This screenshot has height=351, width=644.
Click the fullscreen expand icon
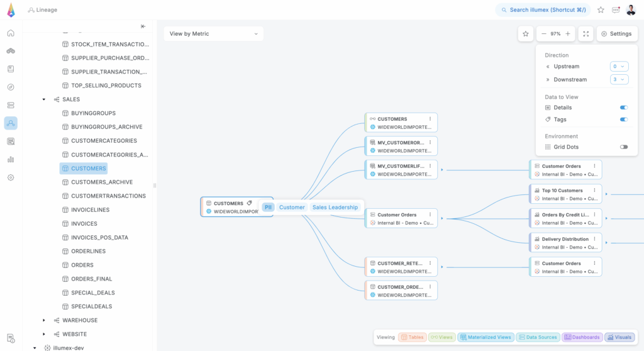[x=586, y=34]
